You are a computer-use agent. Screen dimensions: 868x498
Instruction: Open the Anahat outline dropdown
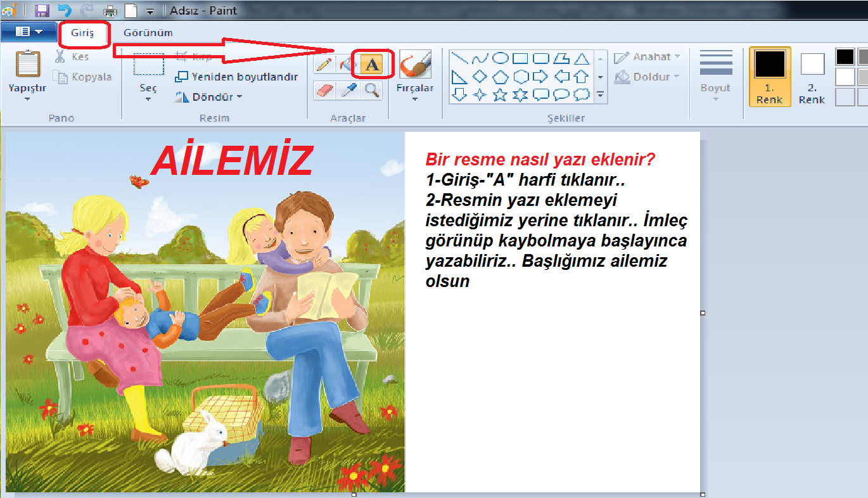(647, 56)
